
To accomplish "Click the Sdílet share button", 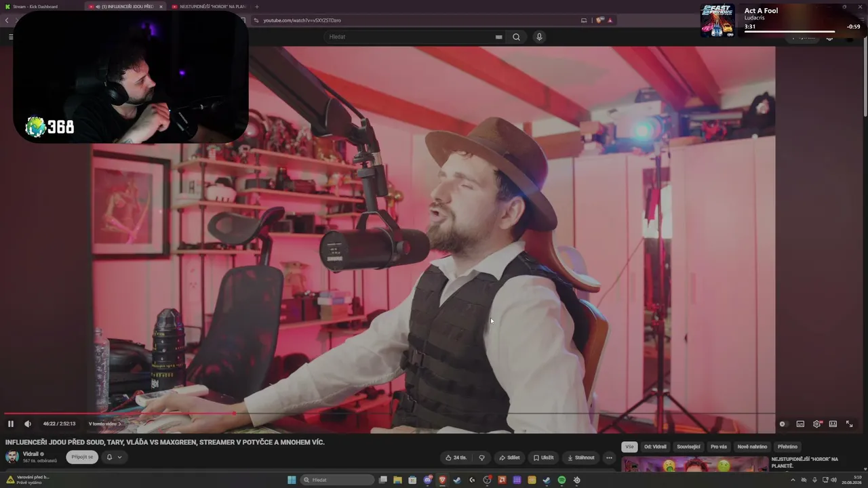I will (509, 457).
